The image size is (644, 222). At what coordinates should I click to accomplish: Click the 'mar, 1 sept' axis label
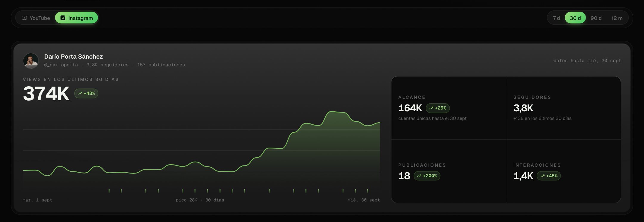37,200
